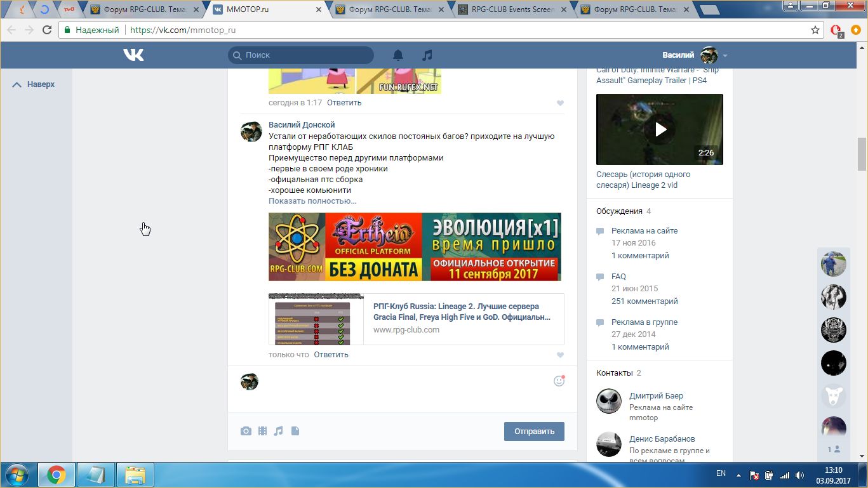Image resolution: width=868 pixels, height=488 pixels.
Task: Open a new browser tab
Action: [709, 10]
